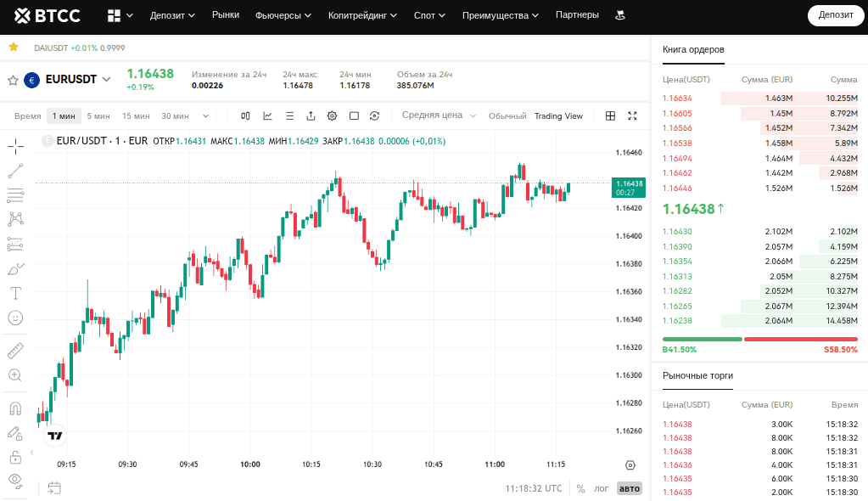Select the forecasting and measurement positions tool
Image resolution: width=868 pixels, height=501 pixels.
point(15,244)
